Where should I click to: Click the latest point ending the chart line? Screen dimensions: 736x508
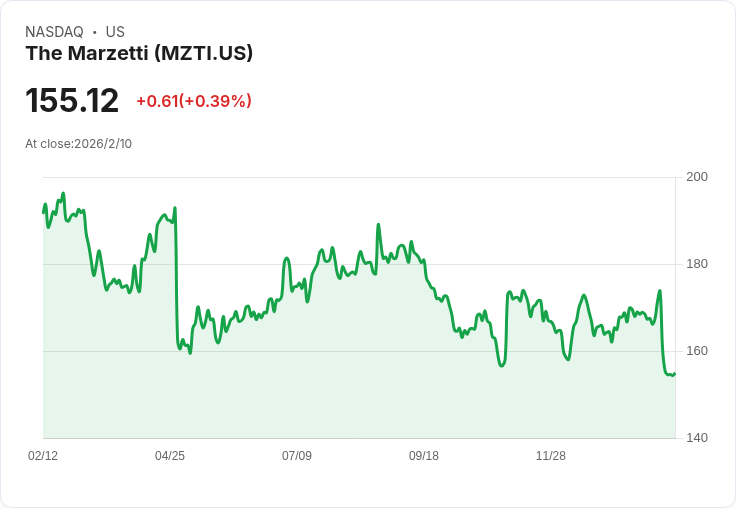(x=674, y=374)
